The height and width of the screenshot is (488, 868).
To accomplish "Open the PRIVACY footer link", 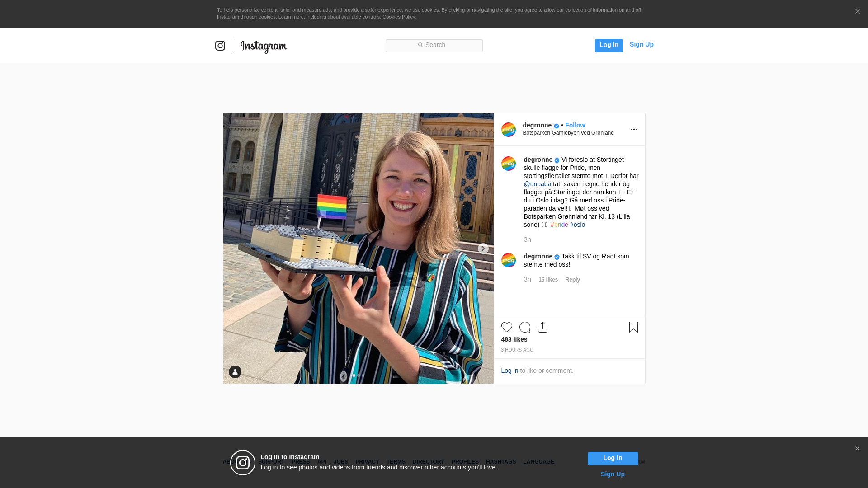I will click(x=367, y=462).
